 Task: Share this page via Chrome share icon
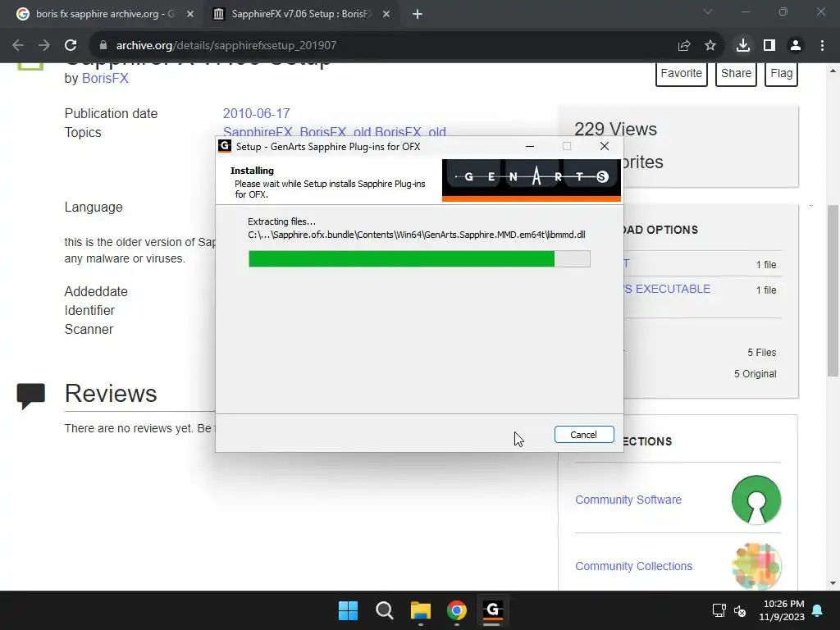684,46
